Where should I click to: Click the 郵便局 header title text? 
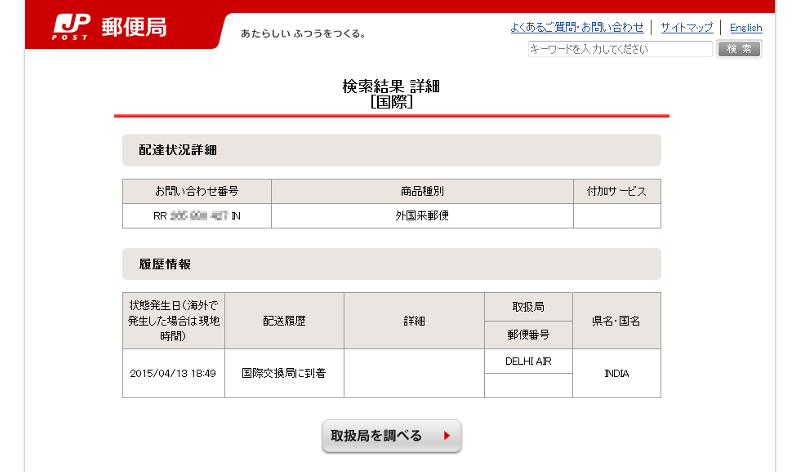(x=134, y=27)
